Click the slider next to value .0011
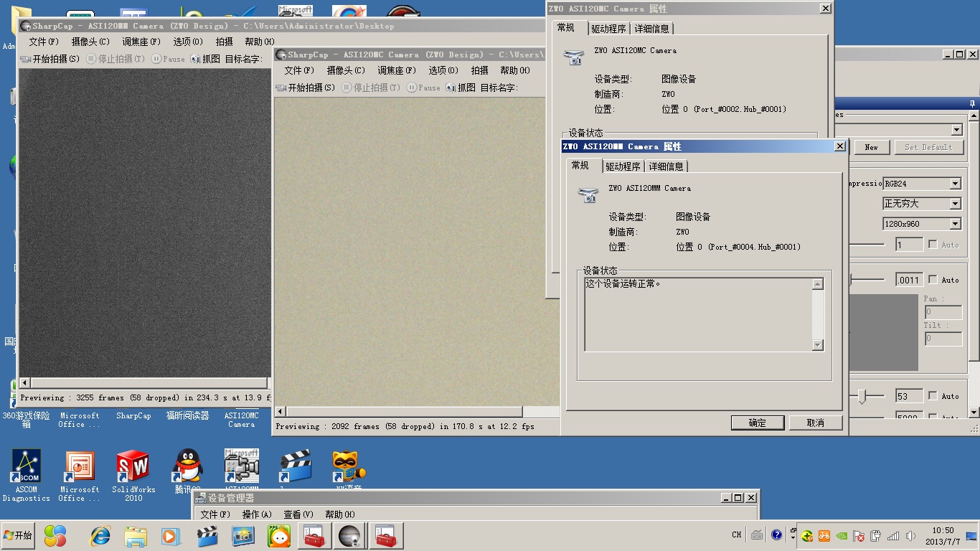The height and width of the screenshot is (551, 980). coord(867,279)
